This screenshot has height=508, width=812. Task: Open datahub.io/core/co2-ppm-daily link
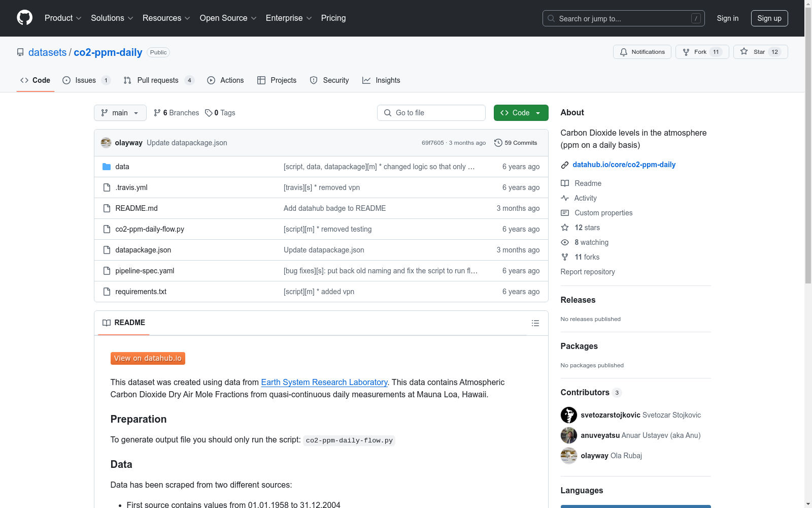point(624,165)
